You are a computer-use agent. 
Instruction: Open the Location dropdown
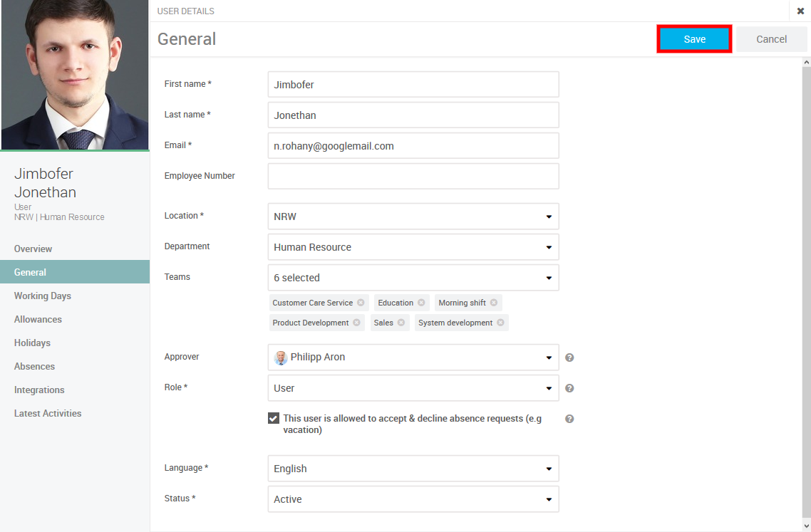(413, 217)
